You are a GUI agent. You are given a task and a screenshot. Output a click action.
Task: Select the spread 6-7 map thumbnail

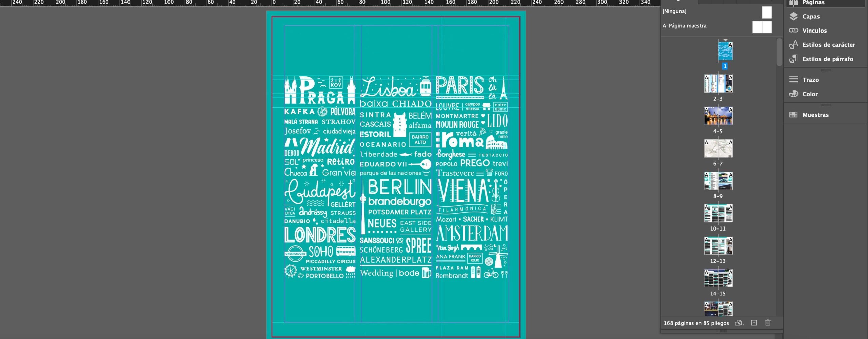[x=718, y=148]
